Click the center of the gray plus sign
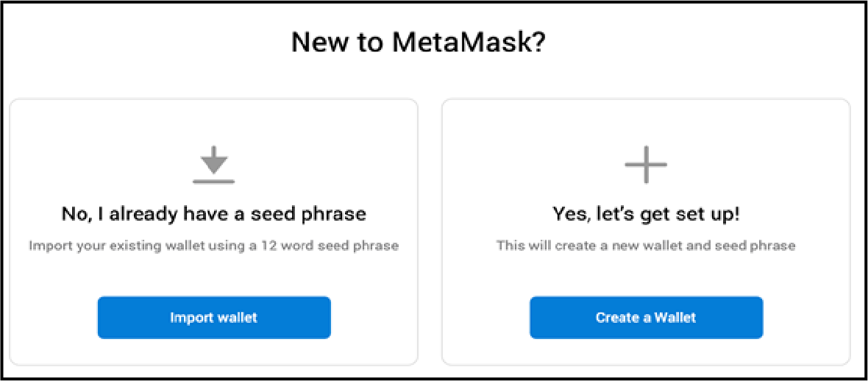This screenshot has width=868, height=381. (x=645, y=165)
